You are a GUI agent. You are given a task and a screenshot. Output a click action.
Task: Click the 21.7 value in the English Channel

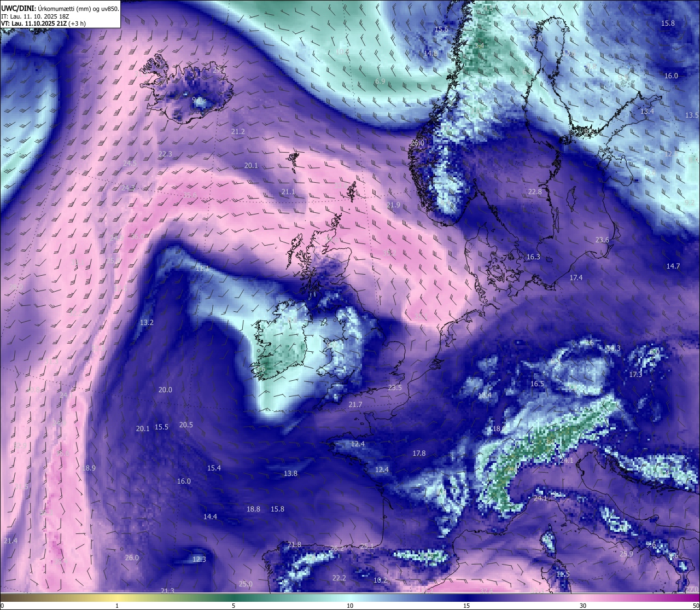coord(355,405)
